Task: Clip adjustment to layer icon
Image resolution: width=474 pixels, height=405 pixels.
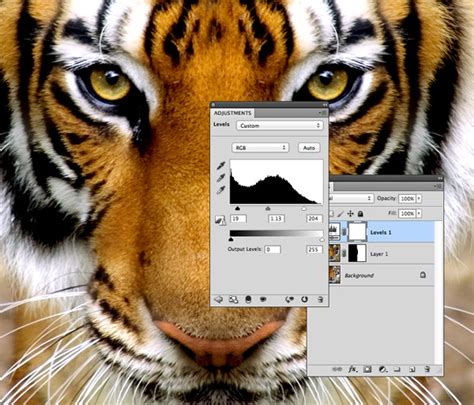Action: [x=248, y=300]
